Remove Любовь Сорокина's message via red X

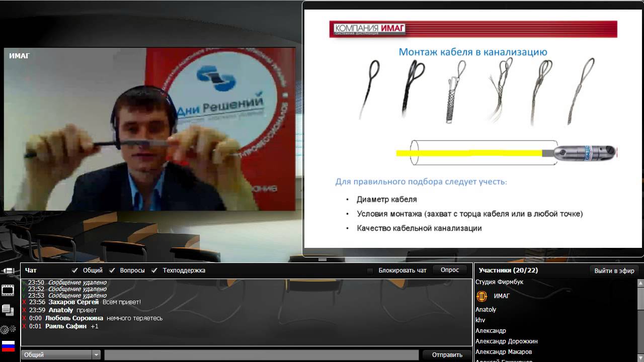tap(24, 318)
